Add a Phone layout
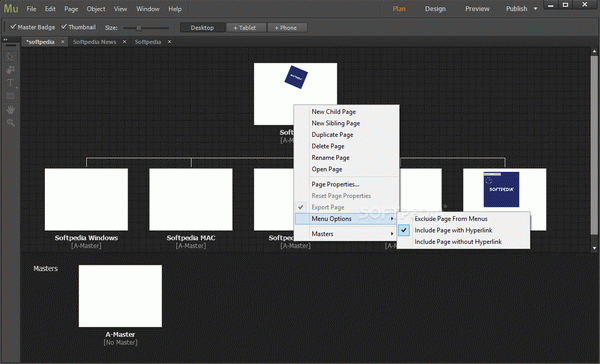Image resolution: width=600 pixels, height=364 pixels. (x=286, y=28)
